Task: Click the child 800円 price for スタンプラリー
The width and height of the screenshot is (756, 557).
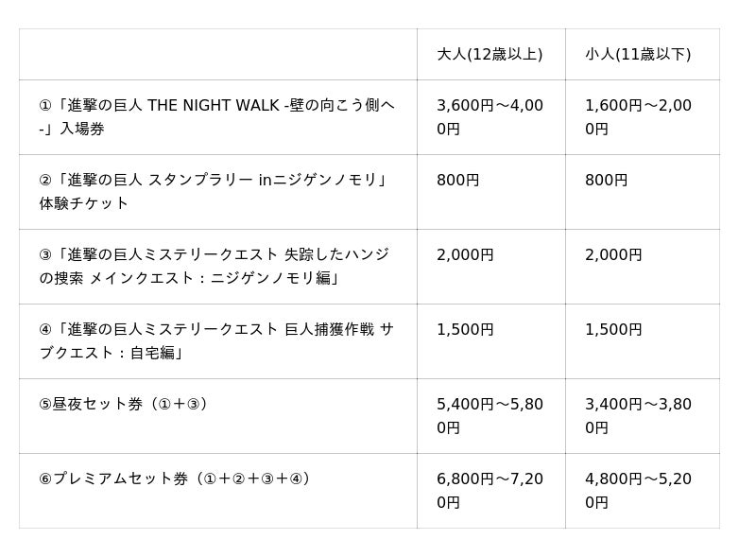Action: pos(607,180)
